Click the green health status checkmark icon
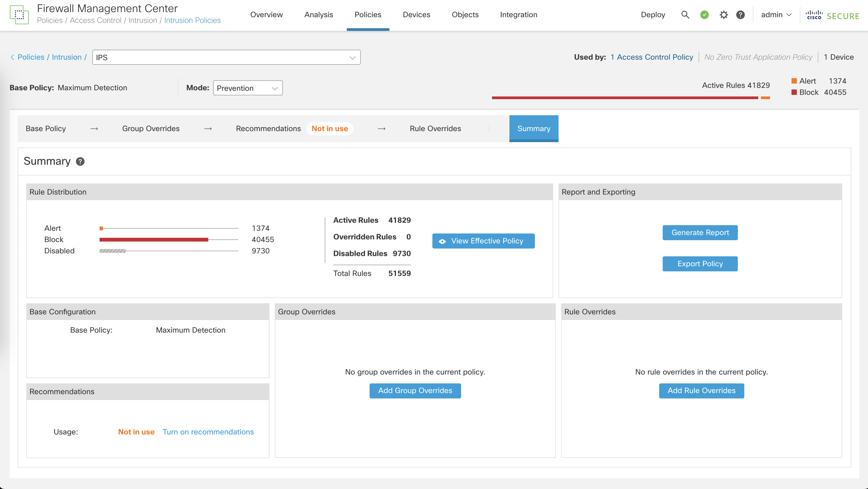Viewport: 868px width, 489px height. pos(704,15)
